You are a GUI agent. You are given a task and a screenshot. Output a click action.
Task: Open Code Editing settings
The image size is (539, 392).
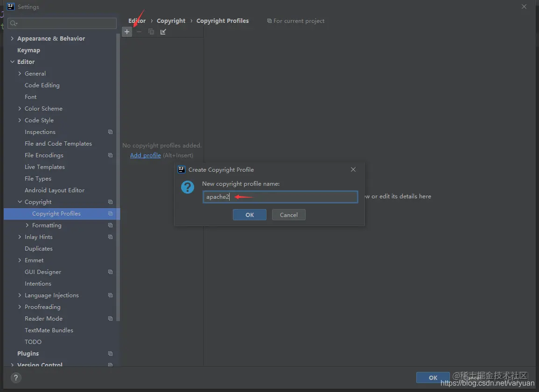42,85
